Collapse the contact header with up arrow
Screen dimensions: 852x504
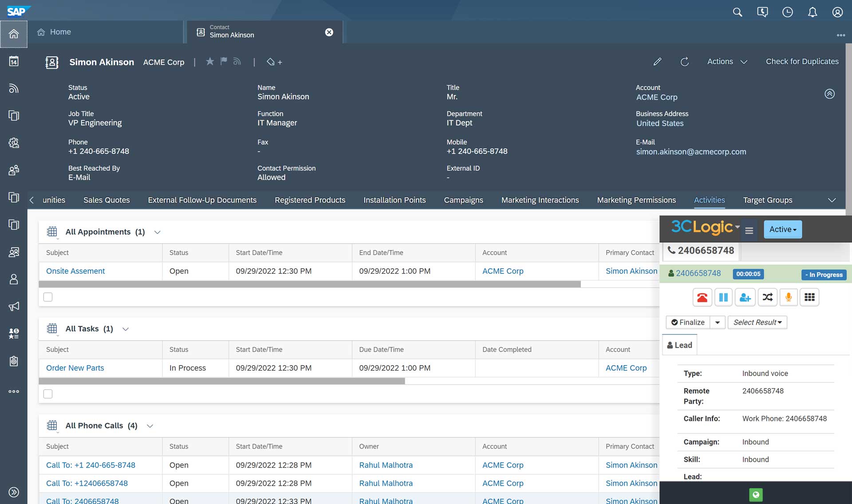coord(829,94)
